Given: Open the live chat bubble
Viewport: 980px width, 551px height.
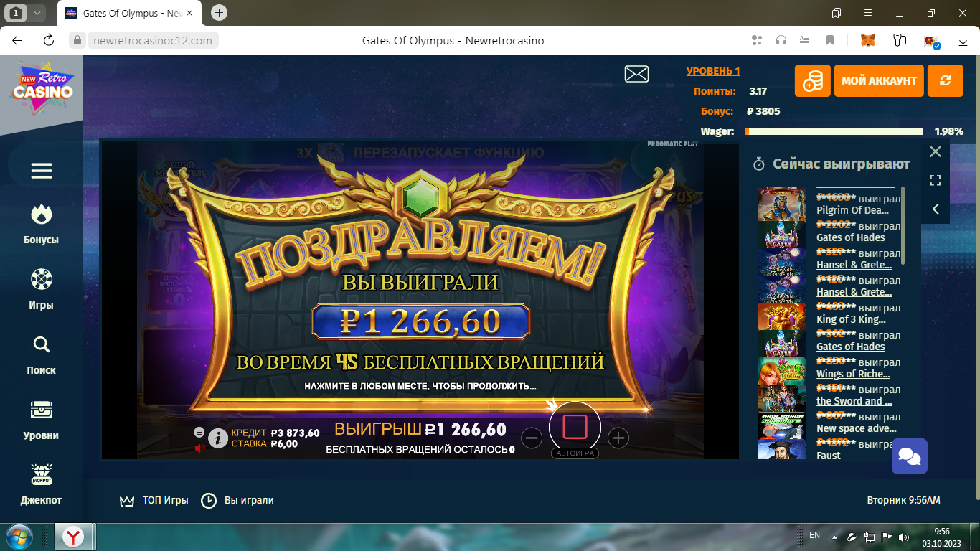Looking at the screenshot, I should (x=910, y=456).
